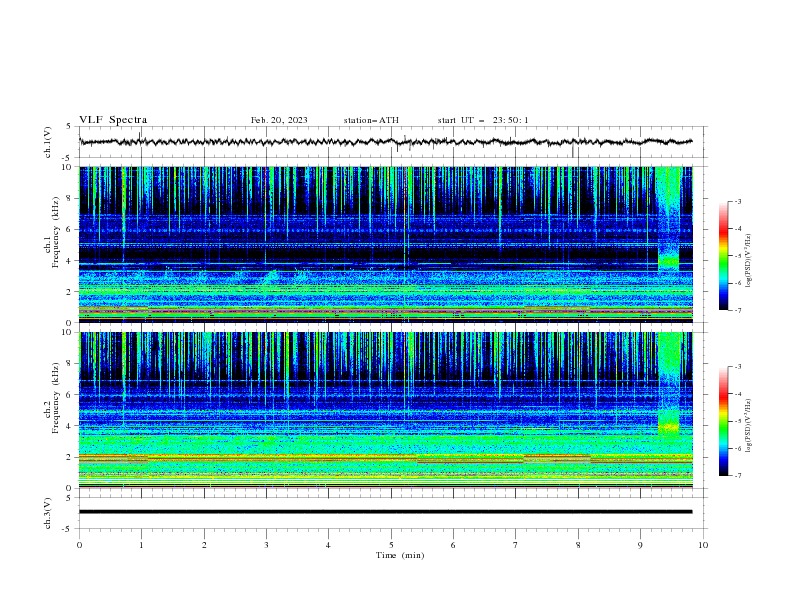Click the 'Time (min)' axis label
Image resolution: width=792 pixels, height=612 pixels.
[400, 555]
